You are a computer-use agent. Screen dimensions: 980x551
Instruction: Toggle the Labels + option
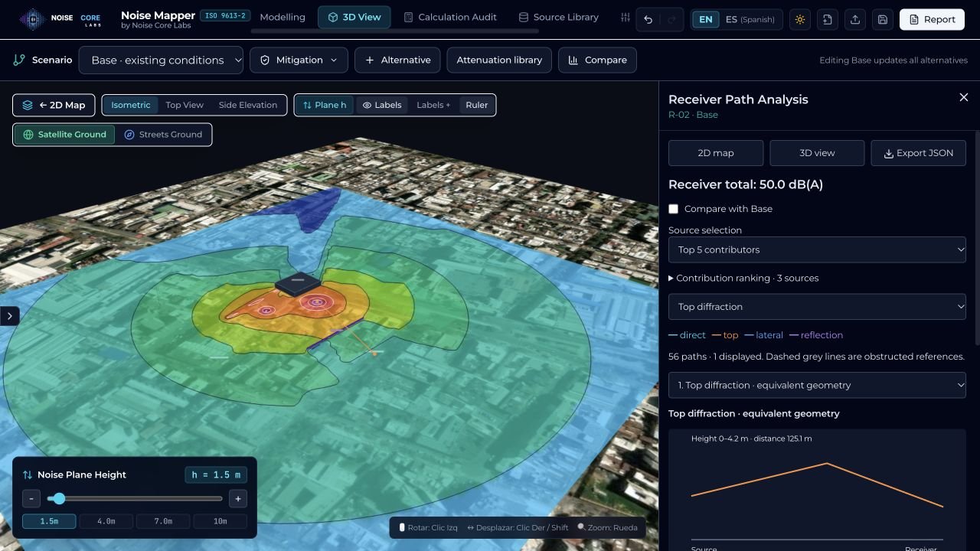point(433,105)
